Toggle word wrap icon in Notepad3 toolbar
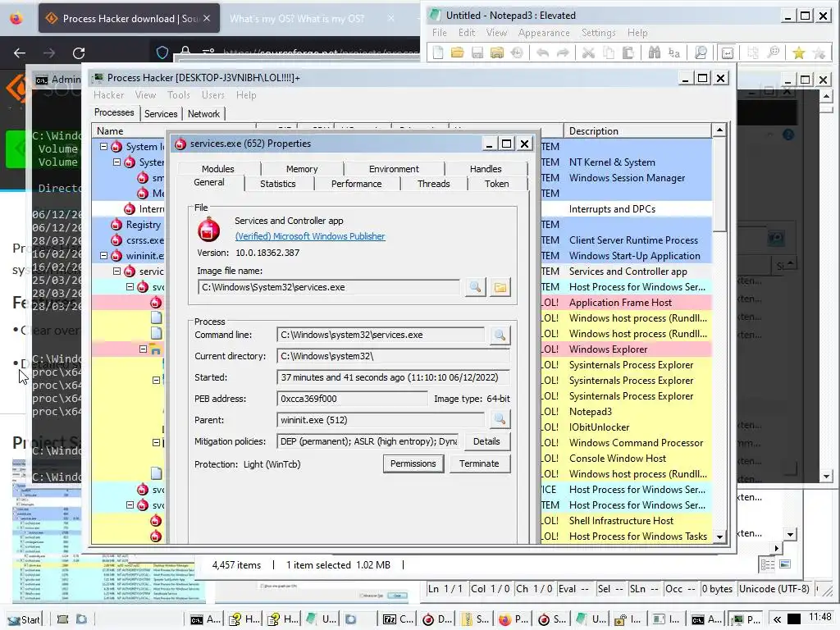The height and width of the screenshot is (630, 840). tap(728, 52)
